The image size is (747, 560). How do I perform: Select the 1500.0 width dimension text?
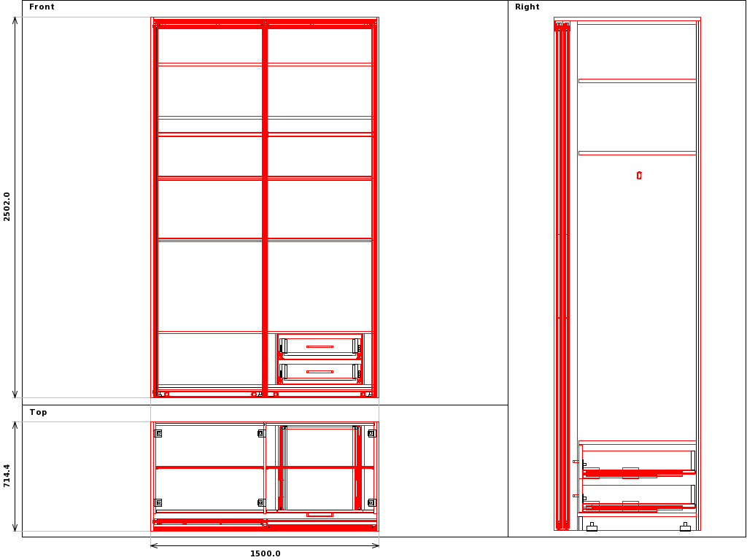click(x=265, y=553)
